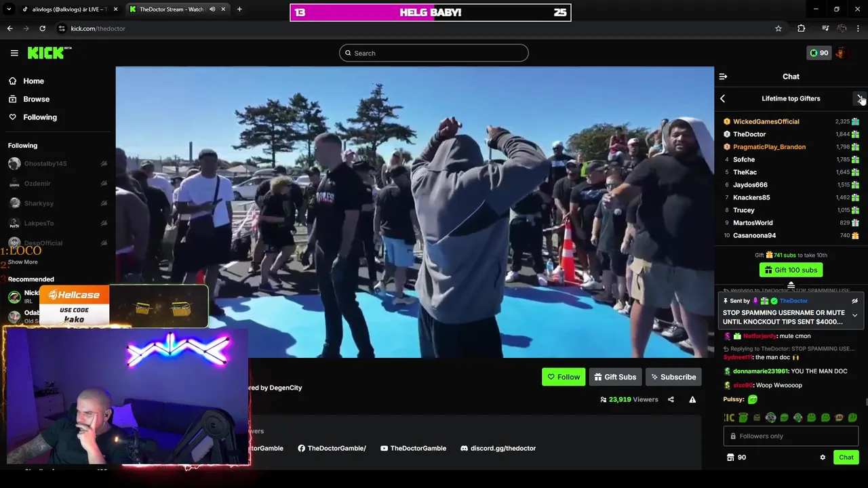
Task: Toggle notifications for LakpesTo
Action: [104, 223]
